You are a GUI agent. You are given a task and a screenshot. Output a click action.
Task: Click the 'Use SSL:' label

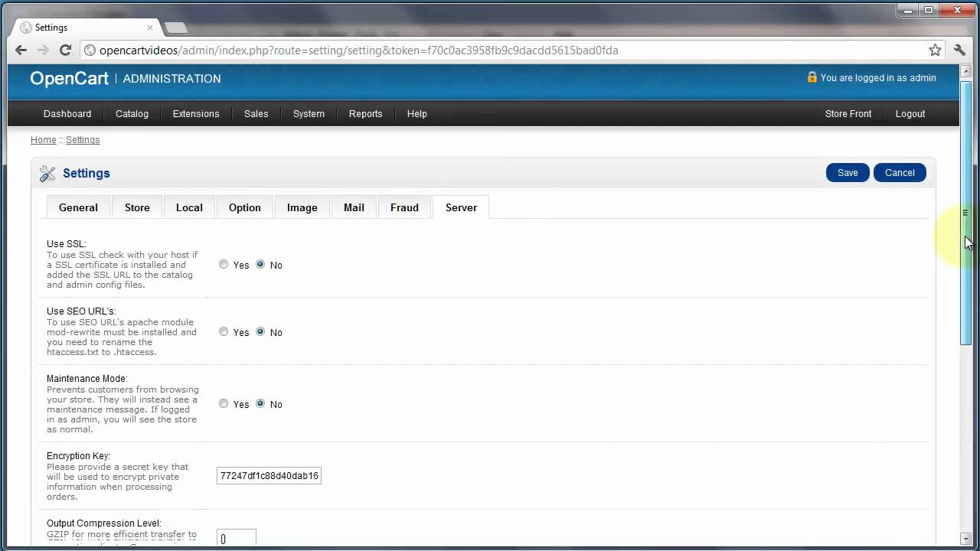pos(67,244)
